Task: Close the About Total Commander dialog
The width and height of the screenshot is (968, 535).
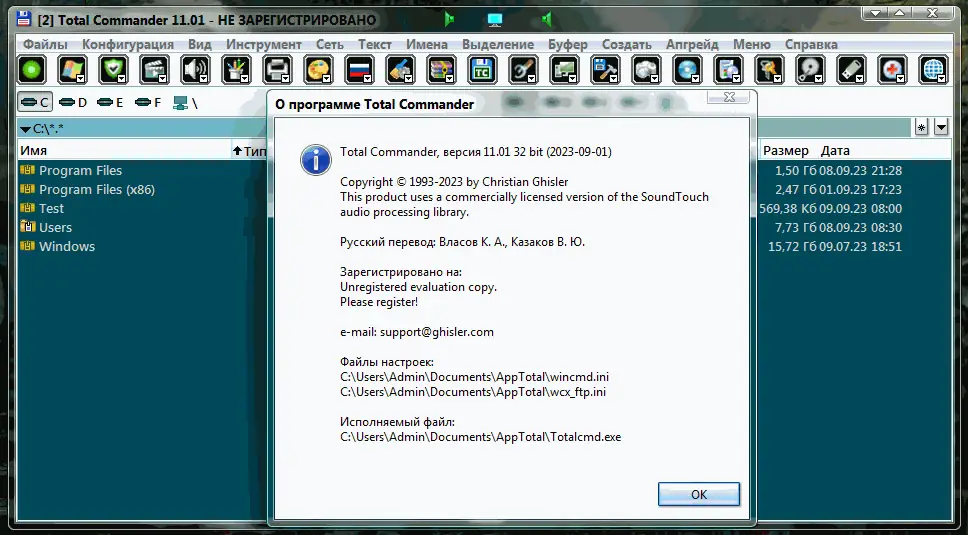Action: [728, 97]
